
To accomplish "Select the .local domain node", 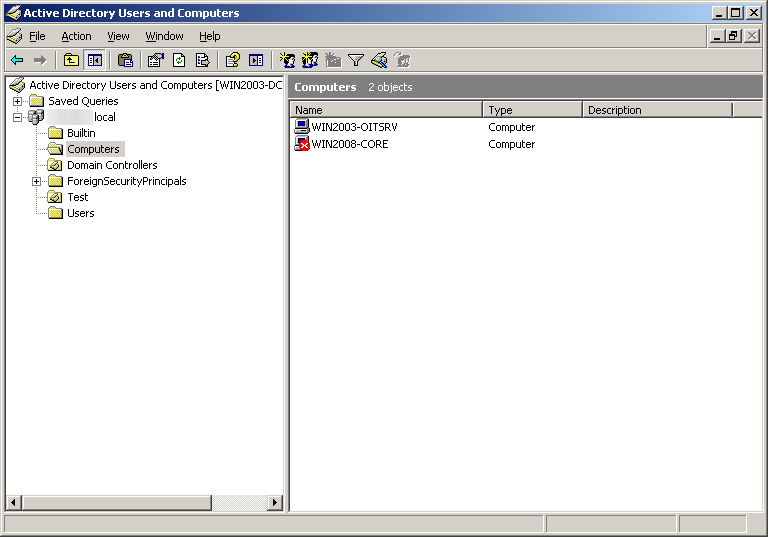I will point(81,117).
